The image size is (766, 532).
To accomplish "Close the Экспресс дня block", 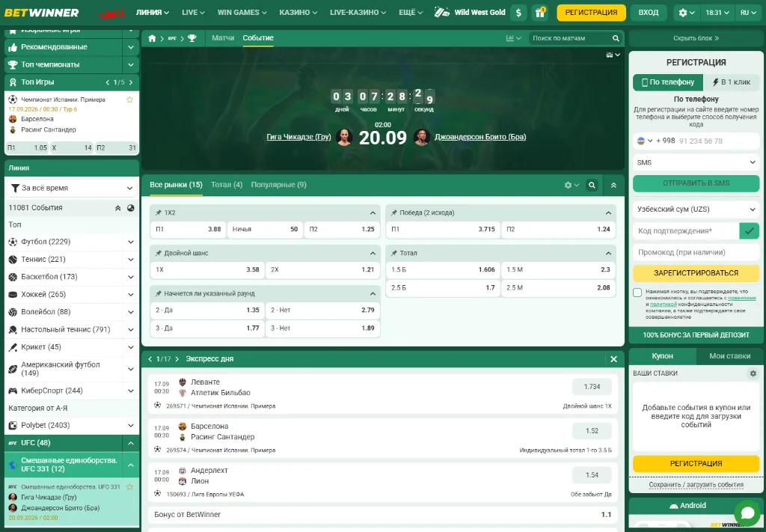I will click(x=613, y=359).
